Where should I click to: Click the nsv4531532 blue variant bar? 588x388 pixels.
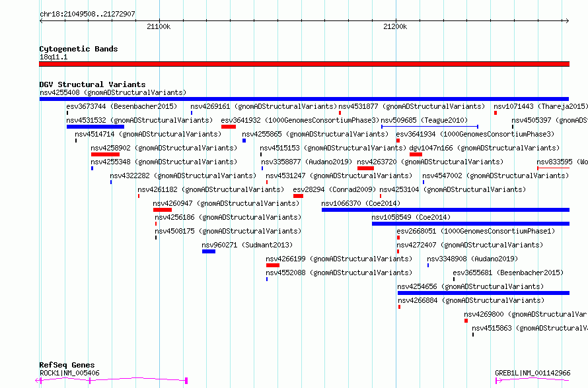tap(95, 127)
